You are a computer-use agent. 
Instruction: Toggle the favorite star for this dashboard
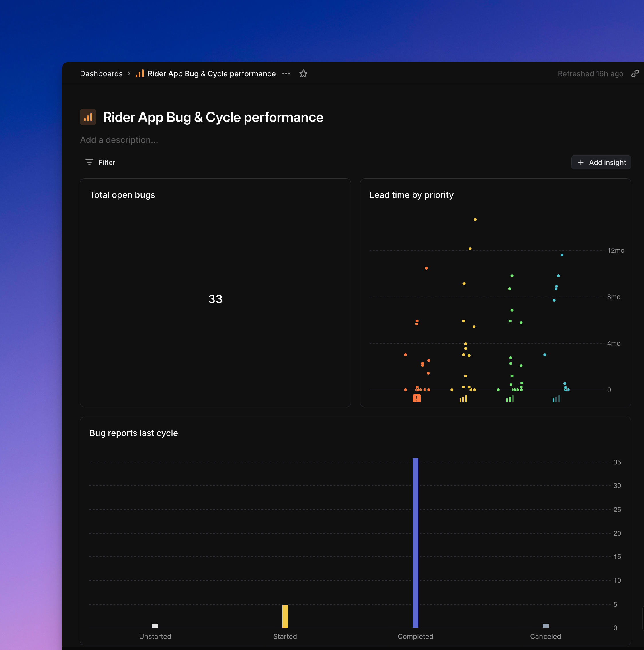[303, 73]
